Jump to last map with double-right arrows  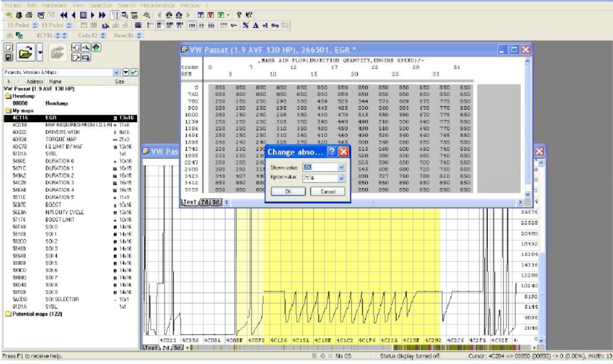click(x=102, y=15)
